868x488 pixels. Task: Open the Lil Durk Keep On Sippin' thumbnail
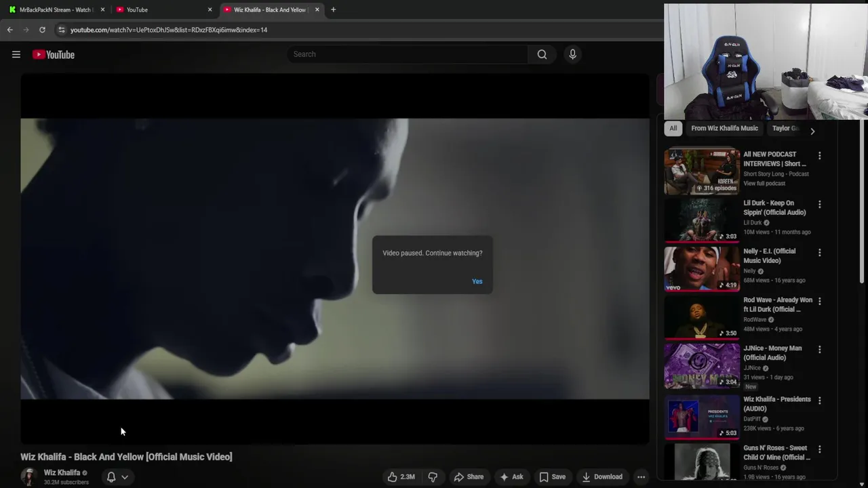(x=702, y=220)
